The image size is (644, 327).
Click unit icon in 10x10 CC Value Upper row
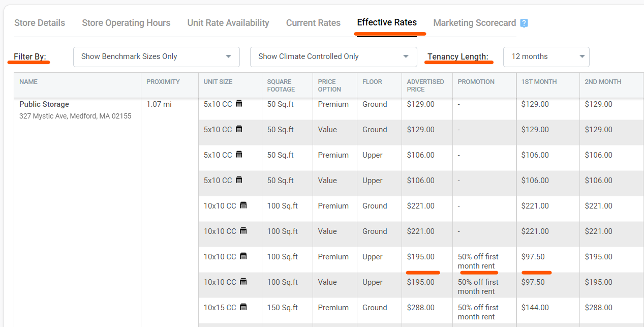click(x=243, y=282)
